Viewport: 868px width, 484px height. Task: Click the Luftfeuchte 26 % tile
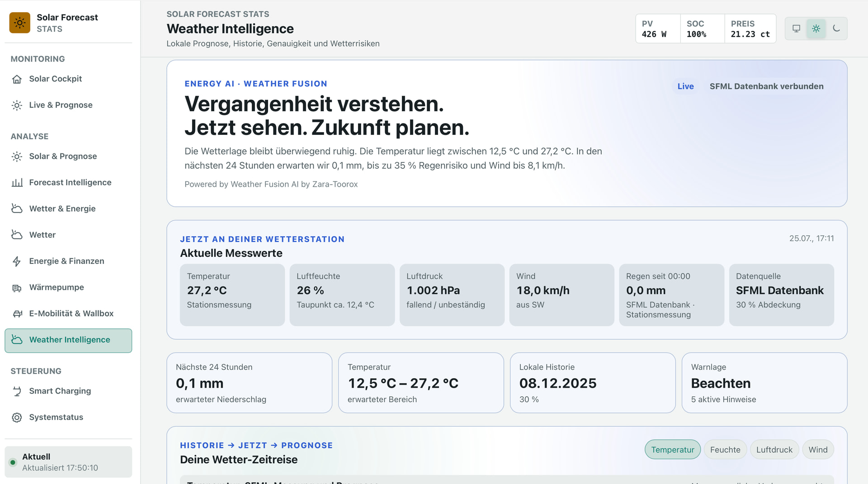coord(342,295)
